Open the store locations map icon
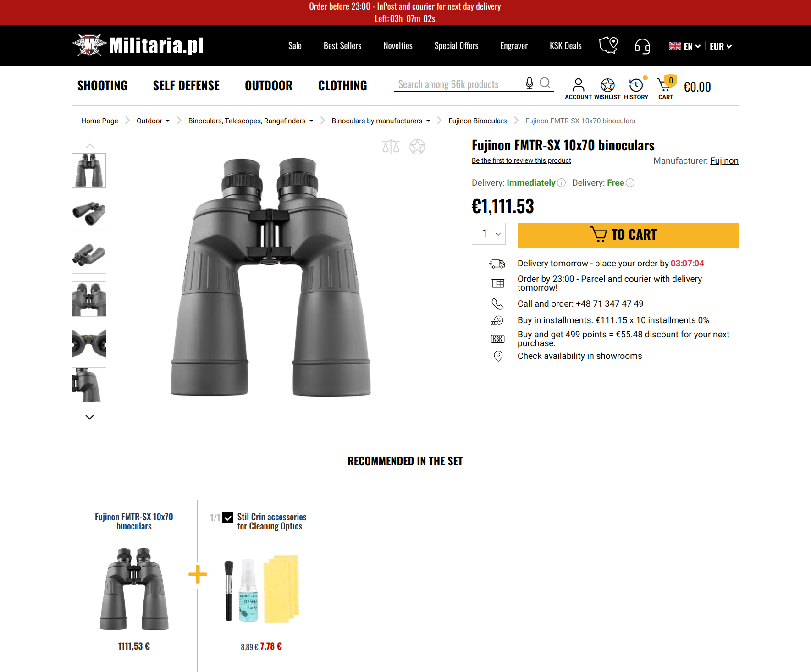This screenshot has height=672, width=811. coord(608,45)
